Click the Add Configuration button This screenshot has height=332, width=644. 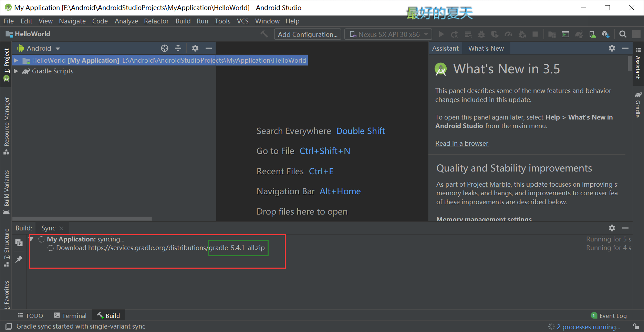pos(307,34)
